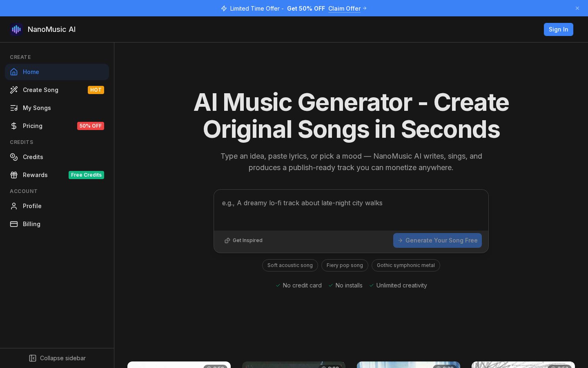Collapse the sidebar
This screenshot has height=368, width=588.
(57, 358)
